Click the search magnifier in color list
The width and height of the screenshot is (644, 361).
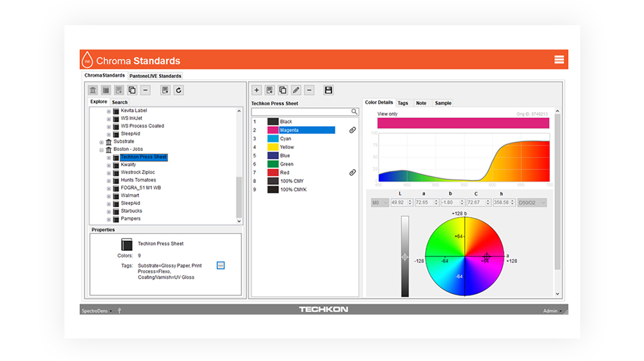(x=354, y=112)
